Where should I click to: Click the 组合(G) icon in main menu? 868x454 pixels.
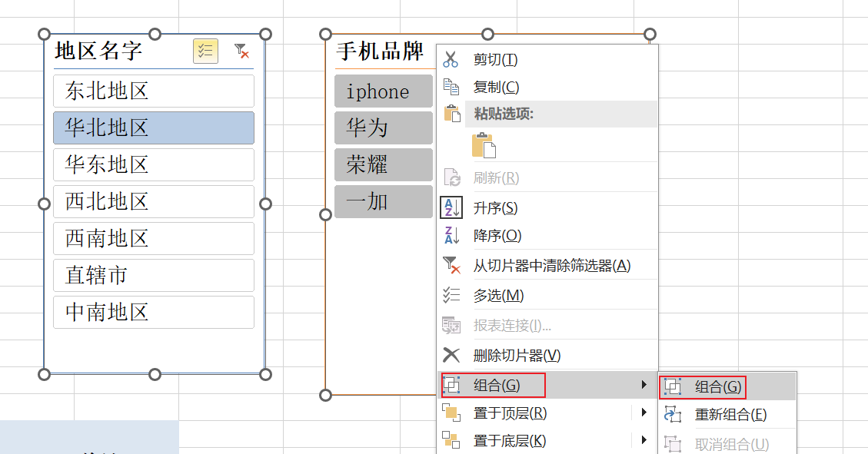pyautogui.click(x=452, y=385)
